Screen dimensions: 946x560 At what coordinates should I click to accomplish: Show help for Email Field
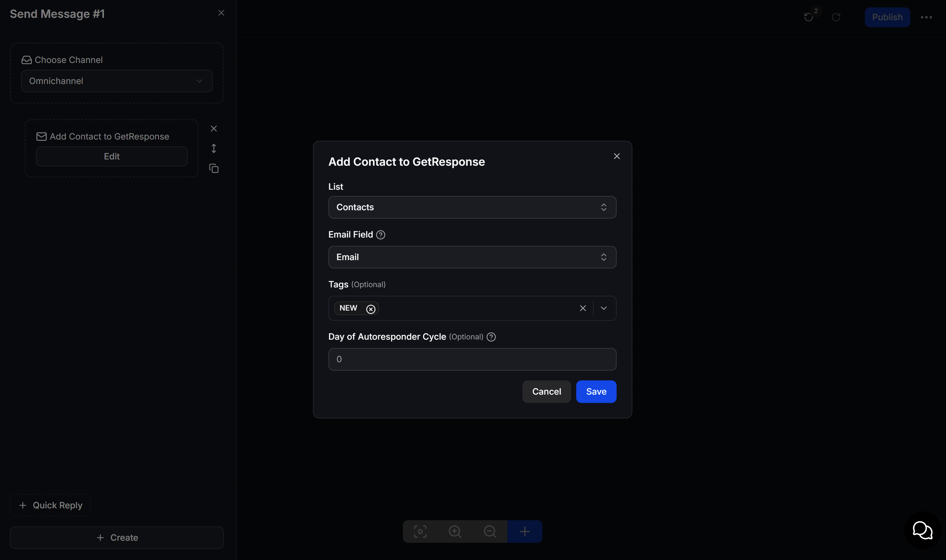pyautogui.click(x=381, y=235)
